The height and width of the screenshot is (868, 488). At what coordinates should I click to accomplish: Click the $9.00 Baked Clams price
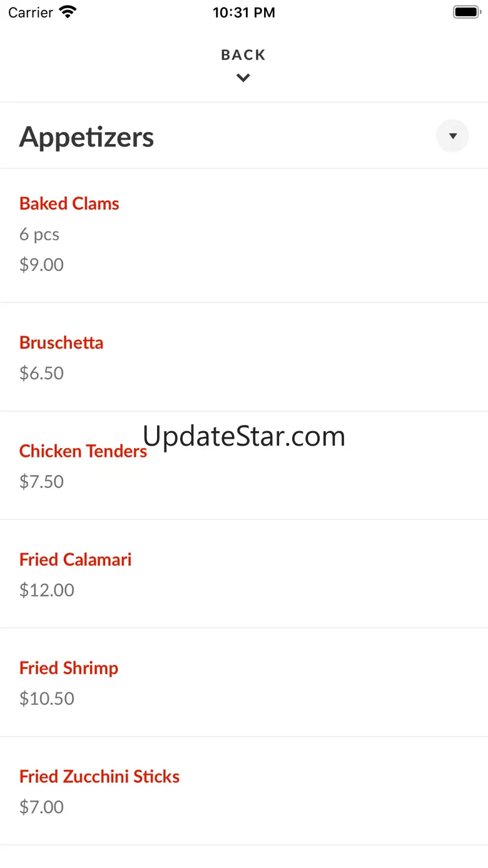pos(41,265)
